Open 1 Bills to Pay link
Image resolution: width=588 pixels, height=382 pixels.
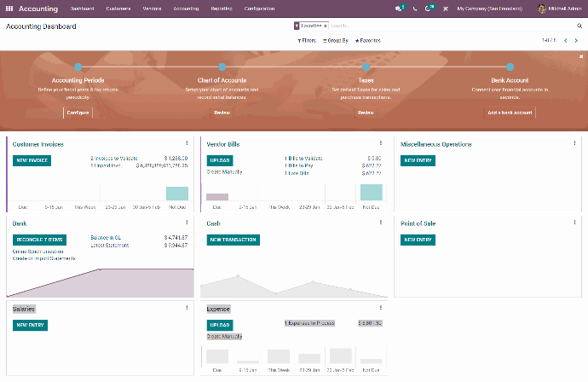tap(298, 165)
